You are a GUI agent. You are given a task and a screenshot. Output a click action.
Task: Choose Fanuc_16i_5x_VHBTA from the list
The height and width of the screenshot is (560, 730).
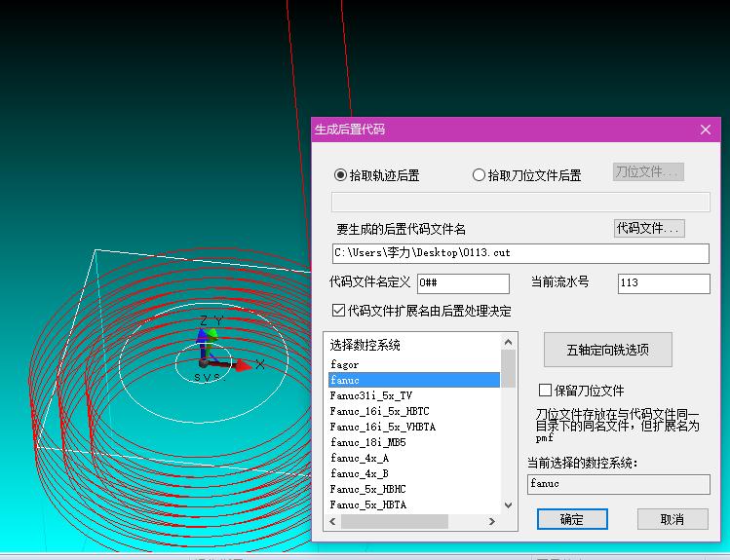[414, 427]
